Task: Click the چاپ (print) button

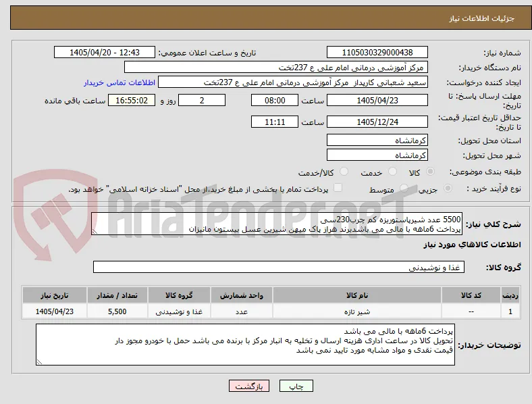Action: (x=296, y=386)
